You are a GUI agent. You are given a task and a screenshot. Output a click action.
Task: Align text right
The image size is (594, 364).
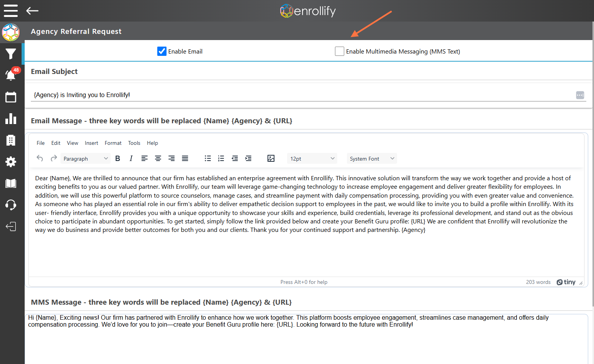pyautogui.click(x=172, y=158)
